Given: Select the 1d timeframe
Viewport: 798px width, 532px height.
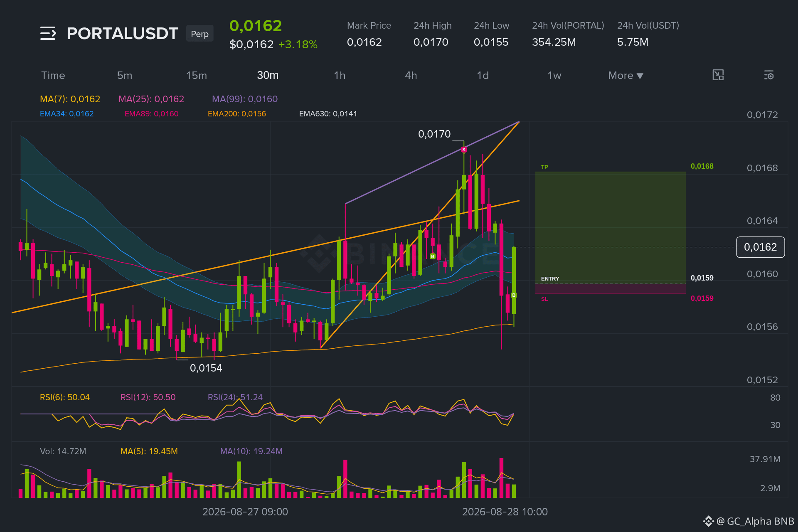Looking at the screenshot, I should pyautogui.click(x=483, y=76).
